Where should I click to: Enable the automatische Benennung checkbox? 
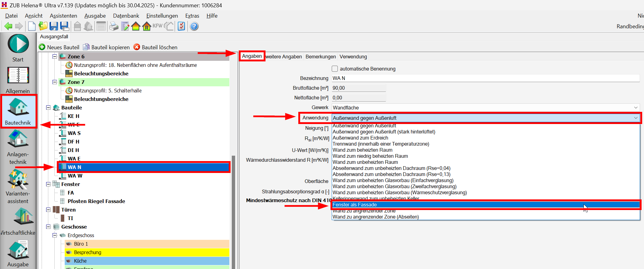point(335,69)
